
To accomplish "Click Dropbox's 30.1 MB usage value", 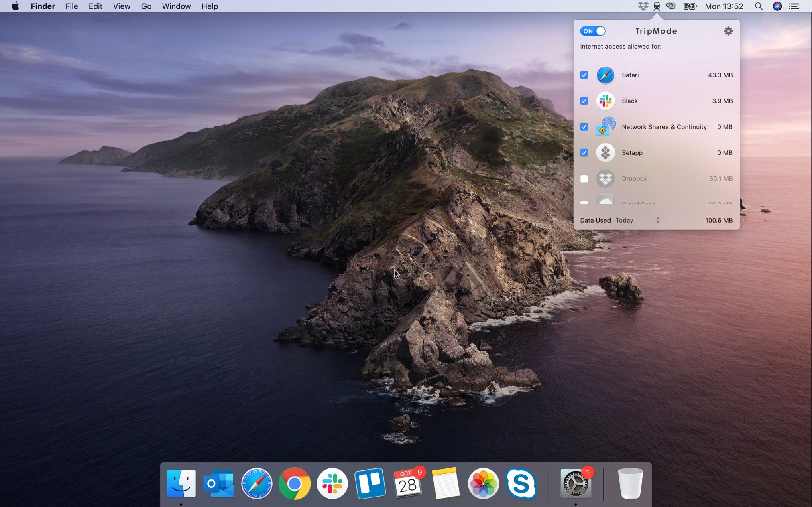I will [x=720, y=178].
